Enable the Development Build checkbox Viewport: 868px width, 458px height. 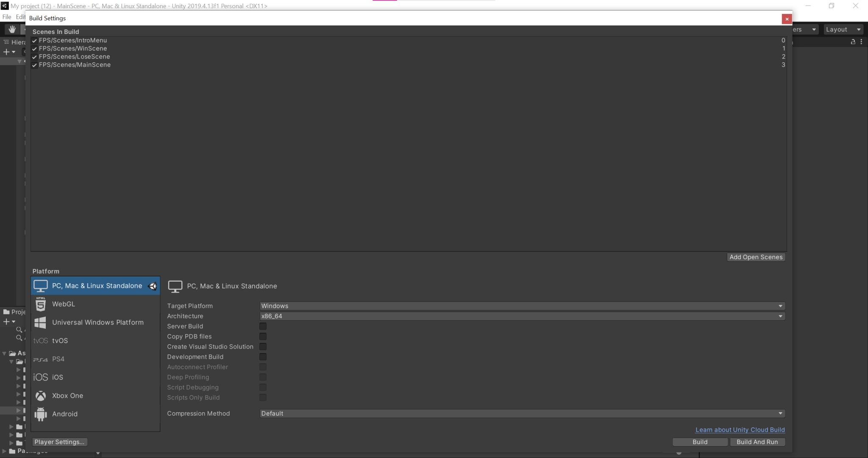[263, 357]
